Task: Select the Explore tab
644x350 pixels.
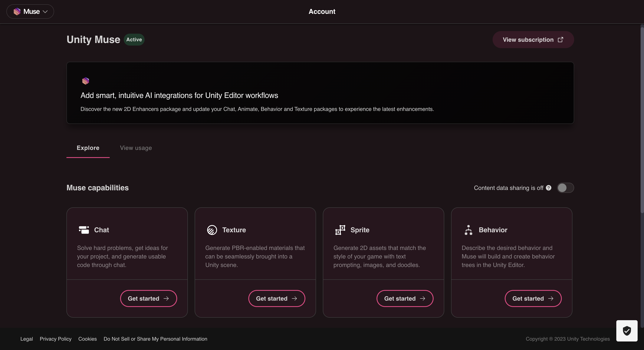Action: point(88,148)
